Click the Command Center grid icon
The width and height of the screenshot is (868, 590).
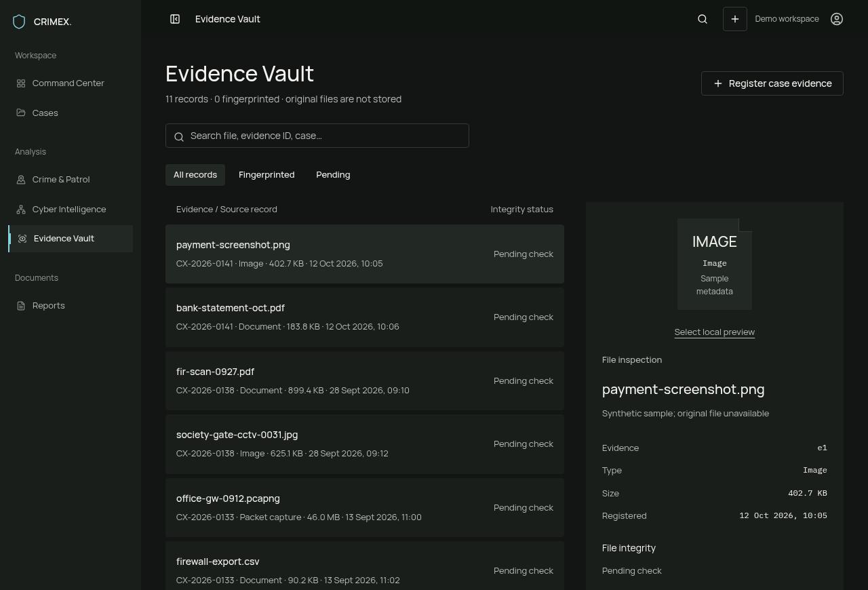(21, 83)
